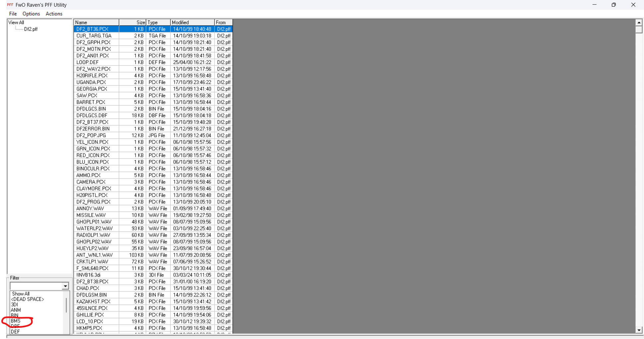Choose ANM filter option
The width and height of the screenshot is (644, 339).
click(16, 310)
